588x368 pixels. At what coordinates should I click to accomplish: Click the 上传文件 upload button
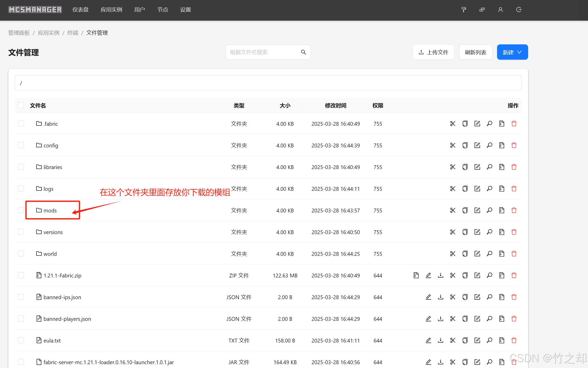point(433,52)
